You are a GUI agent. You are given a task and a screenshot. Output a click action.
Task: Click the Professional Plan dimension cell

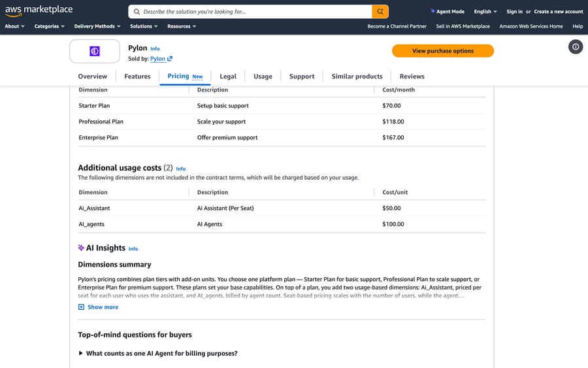[x=101, y=122]
